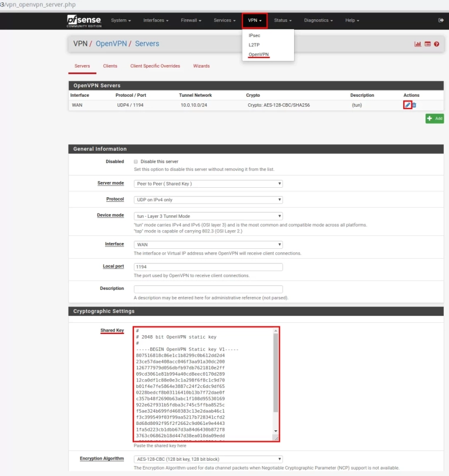Open the Services menu
The image size is (449, 476).
(x=224, y=21)
